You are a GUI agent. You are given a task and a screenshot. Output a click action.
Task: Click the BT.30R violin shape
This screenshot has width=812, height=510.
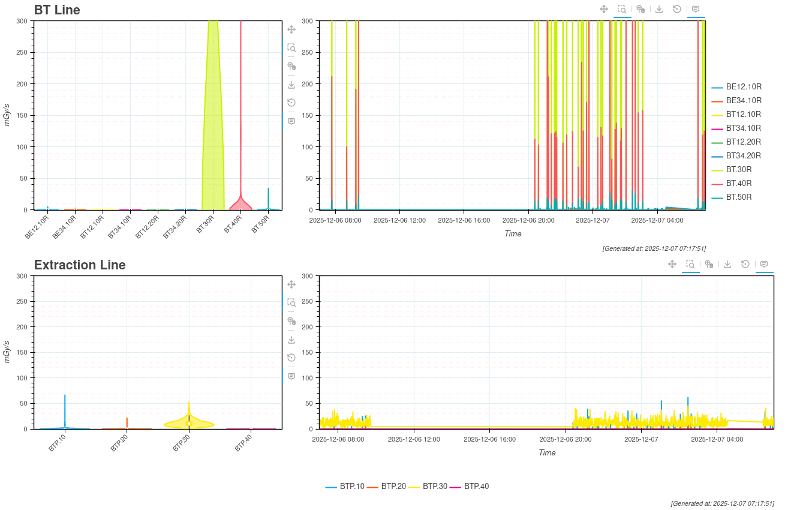213,120
